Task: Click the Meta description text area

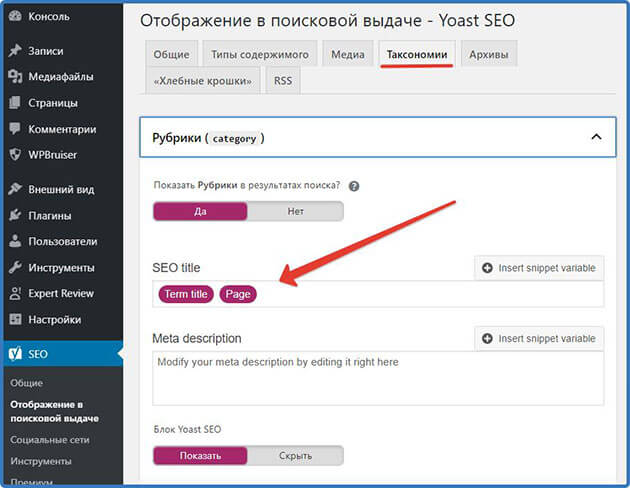Action: click(378, 378)
